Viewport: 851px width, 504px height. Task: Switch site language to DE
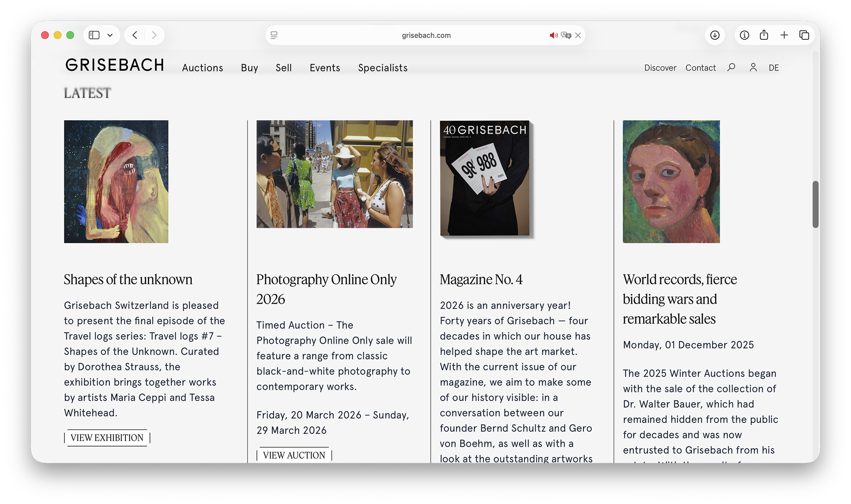pos(774,68)
